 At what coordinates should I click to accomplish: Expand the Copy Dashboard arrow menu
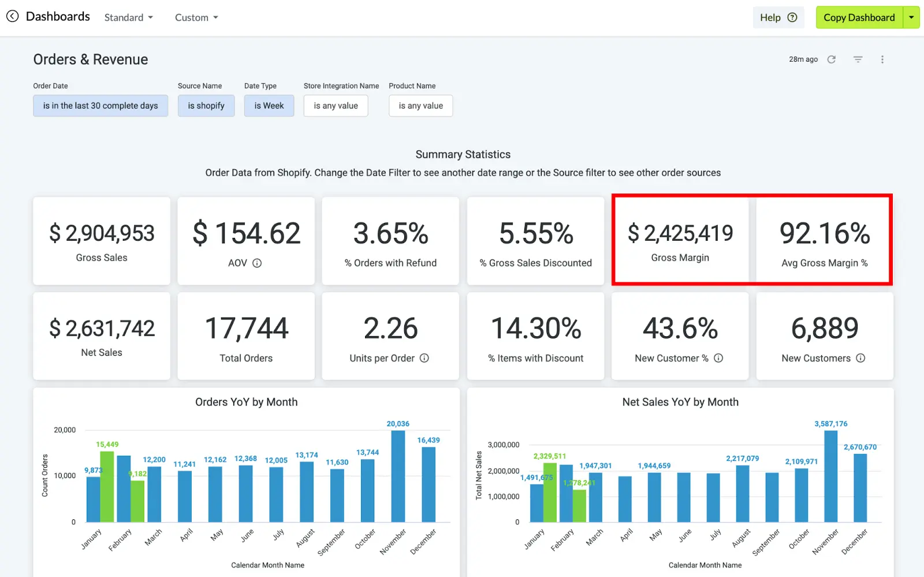(911, 17)
